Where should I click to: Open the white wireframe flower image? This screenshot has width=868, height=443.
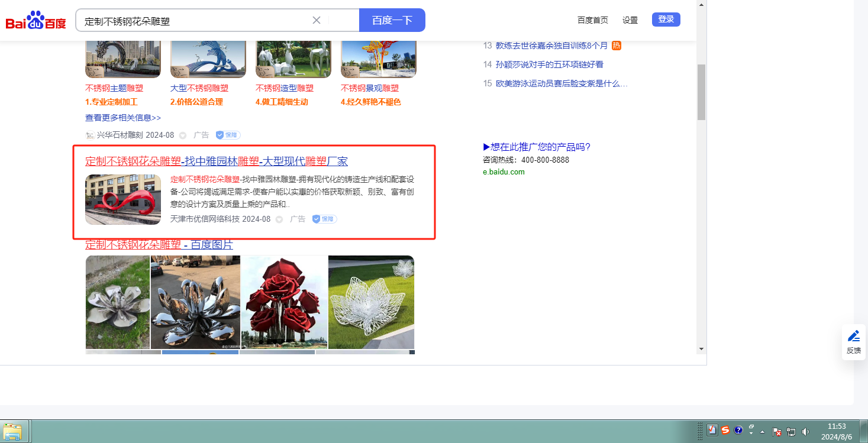pyautogui.click(x=372, y=302)
